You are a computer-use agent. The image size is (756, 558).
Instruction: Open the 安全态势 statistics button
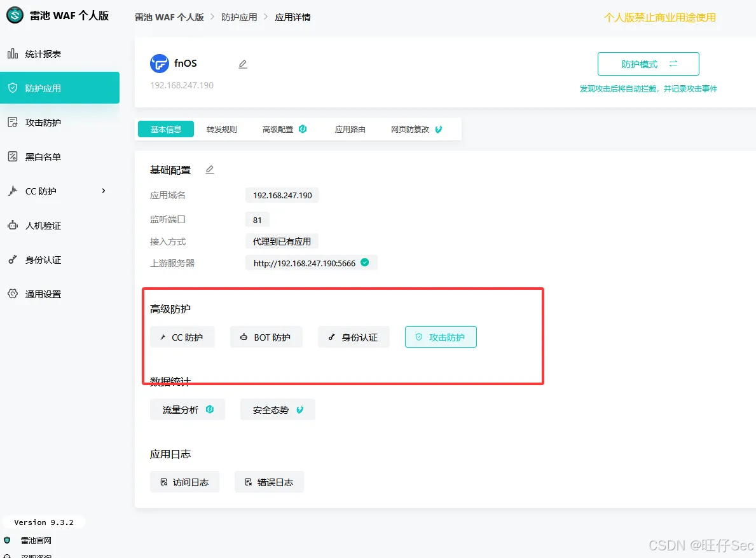pyautogui.click(x=278, y=409)
